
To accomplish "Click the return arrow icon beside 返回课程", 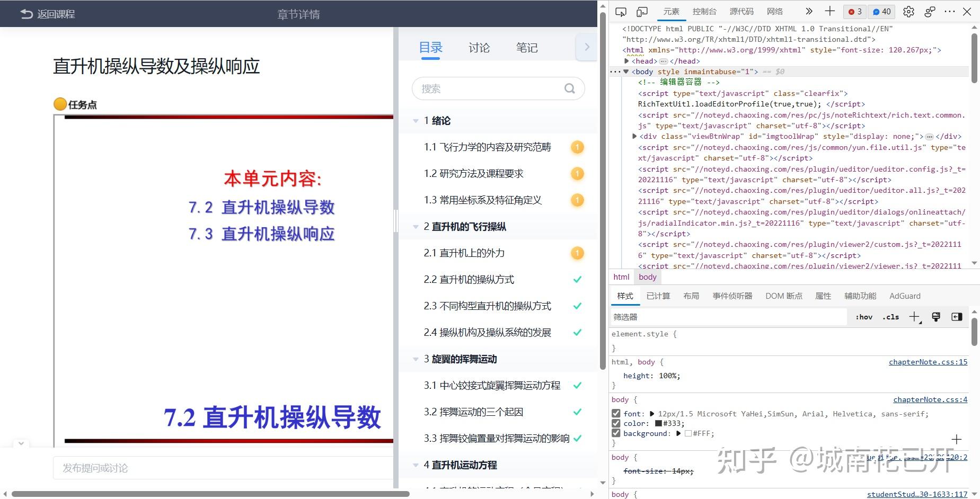I will (x=26, y=14).
